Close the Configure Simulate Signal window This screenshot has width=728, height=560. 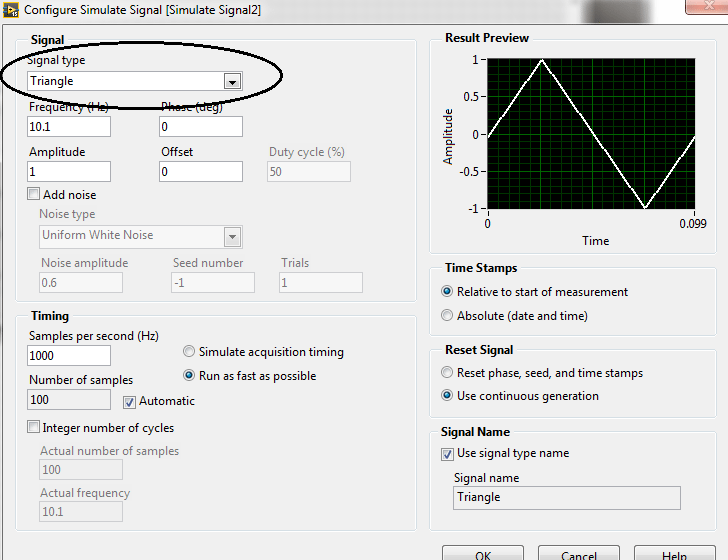708,7
